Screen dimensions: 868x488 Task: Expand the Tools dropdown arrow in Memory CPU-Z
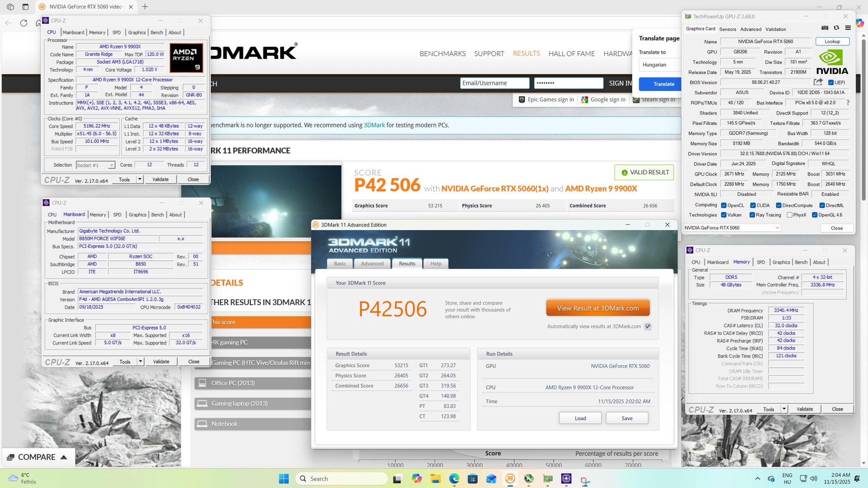[784, 409]
